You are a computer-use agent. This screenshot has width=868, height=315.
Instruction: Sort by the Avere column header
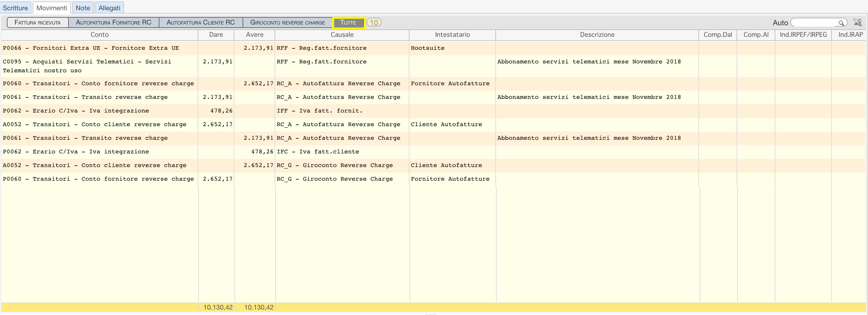[254, 35]
